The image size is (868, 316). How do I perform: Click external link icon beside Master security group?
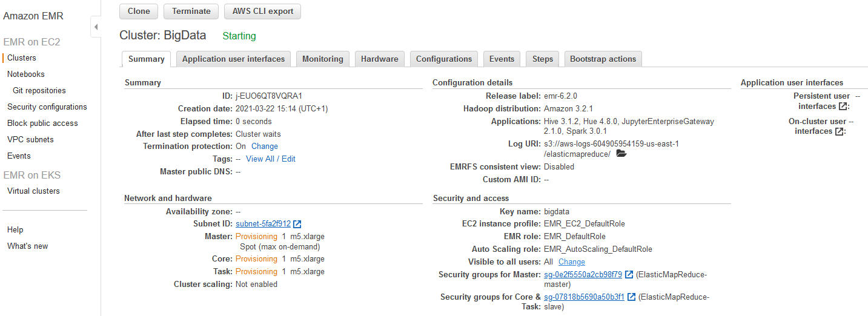point(629,275)
